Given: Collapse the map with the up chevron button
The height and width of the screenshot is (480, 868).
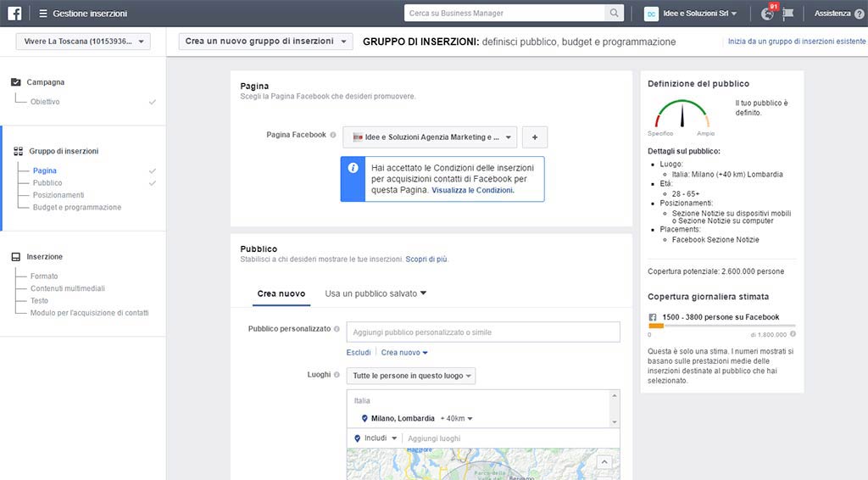Looking at the screenshot, I should pos(604,461).
